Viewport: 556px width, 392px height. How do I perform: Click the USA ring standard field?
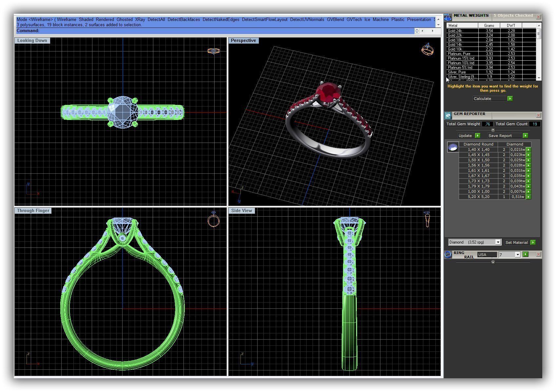[x=487, y=255]
